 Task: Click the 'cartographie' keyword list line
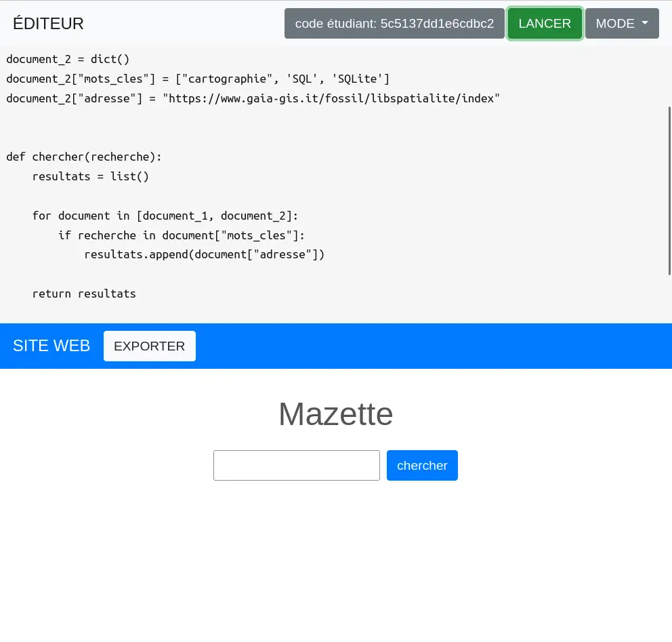coord(196,79)
